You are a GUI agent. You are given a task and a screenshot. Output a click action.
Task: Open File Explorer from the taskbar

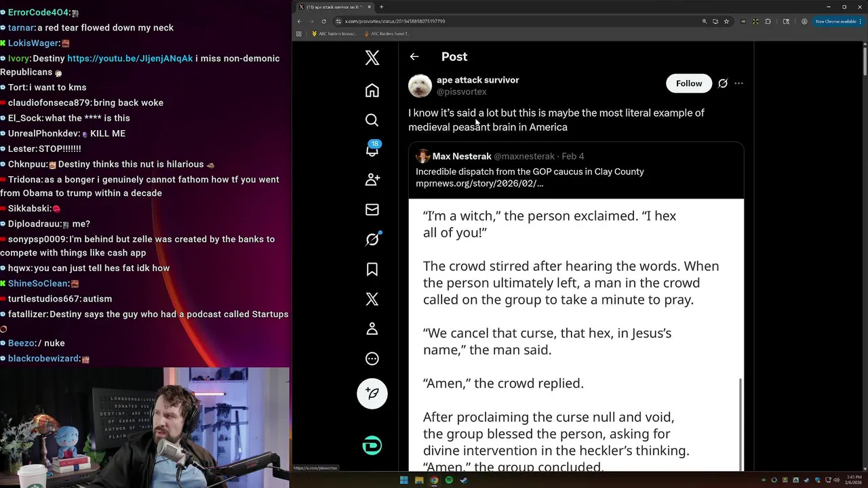(x=419, y=480)
